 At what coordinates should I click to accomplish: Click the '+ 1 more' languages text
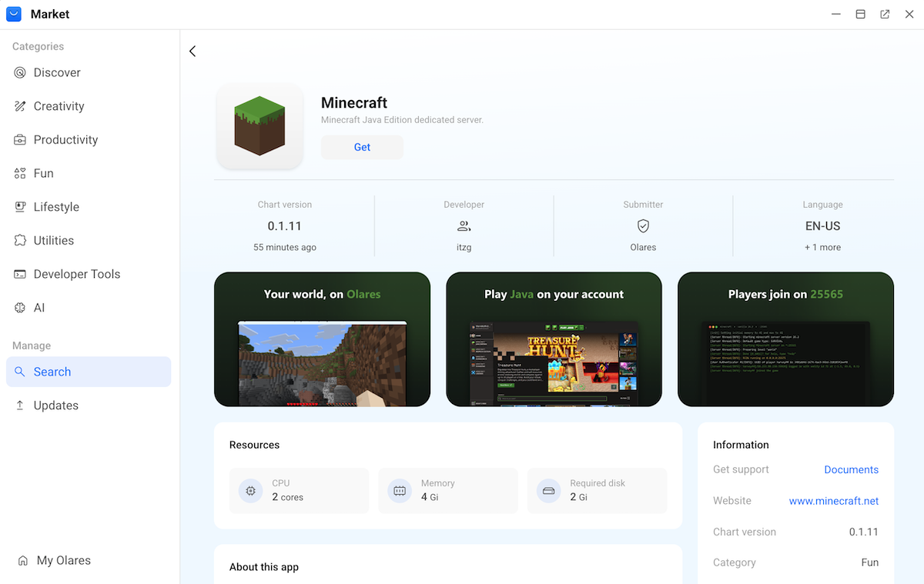coord(822,247)
